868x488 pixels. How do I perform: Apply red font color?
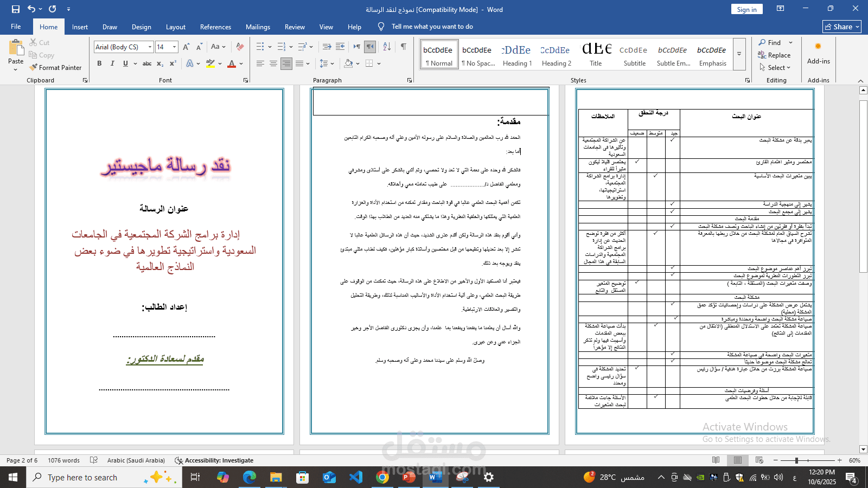coord(232,63)
